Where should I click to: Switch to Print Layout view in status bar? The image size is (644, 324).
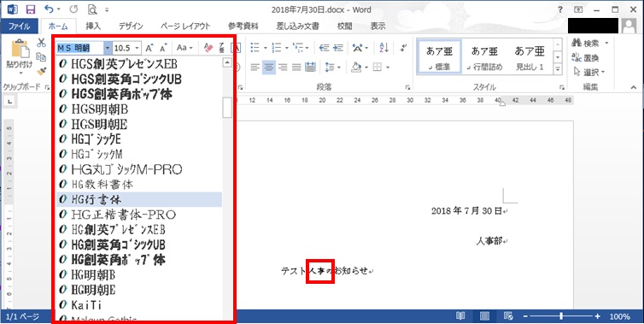484,315
